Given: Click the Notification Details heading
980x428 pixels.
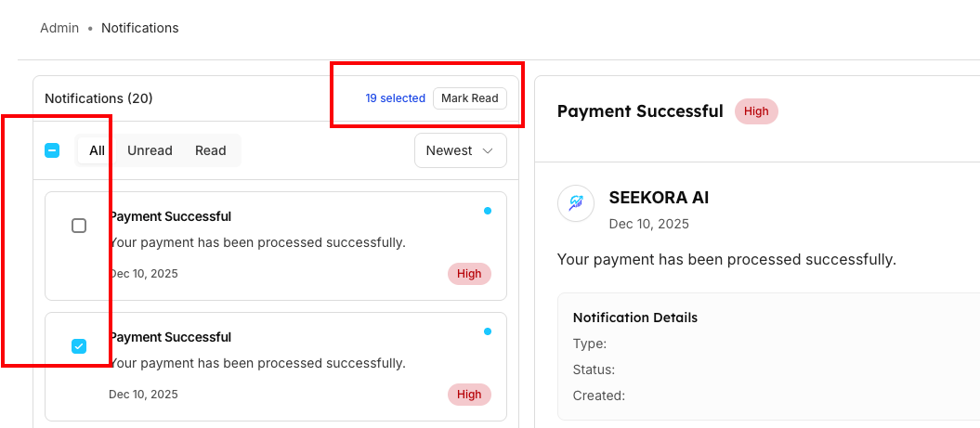Looking at the screenshot, I should tap(634, 318).
